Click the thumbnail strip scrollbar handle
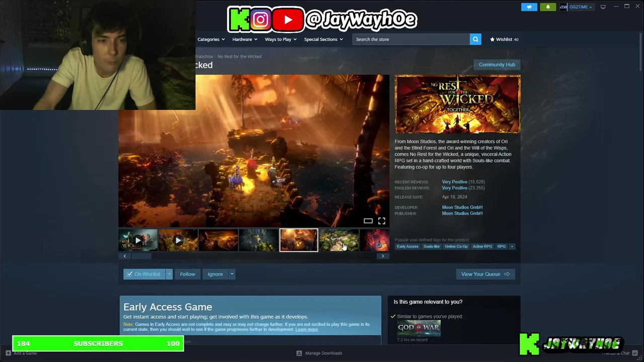 click(x=141, y=256)
